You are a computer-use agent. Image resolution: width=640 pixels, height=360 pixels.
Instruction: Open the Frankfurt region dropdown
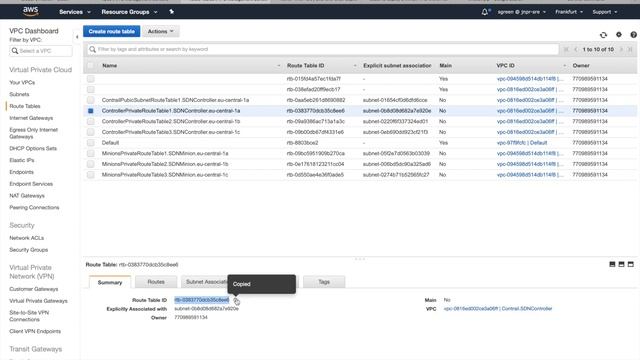(x=569, y=12)
